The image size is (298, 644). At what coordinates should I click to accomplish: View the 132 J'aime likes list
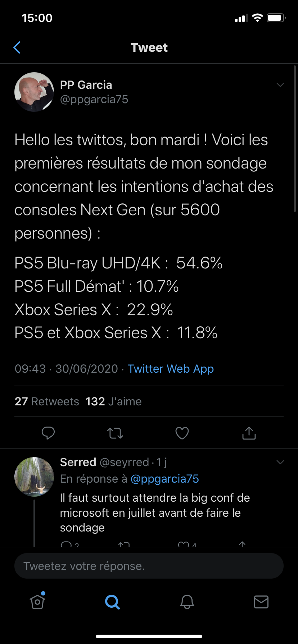pos(113,401)
